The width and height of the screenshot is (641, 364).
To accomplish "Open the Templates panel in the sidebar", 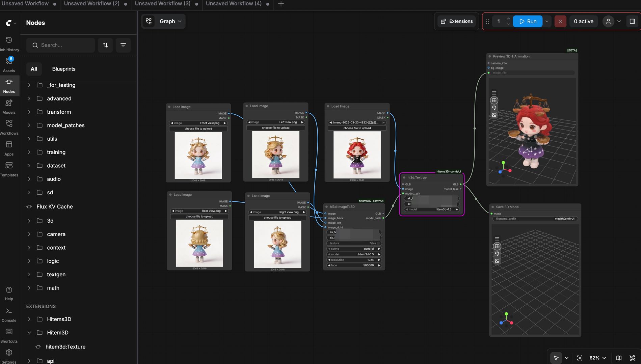I will (x=9, y=168).
